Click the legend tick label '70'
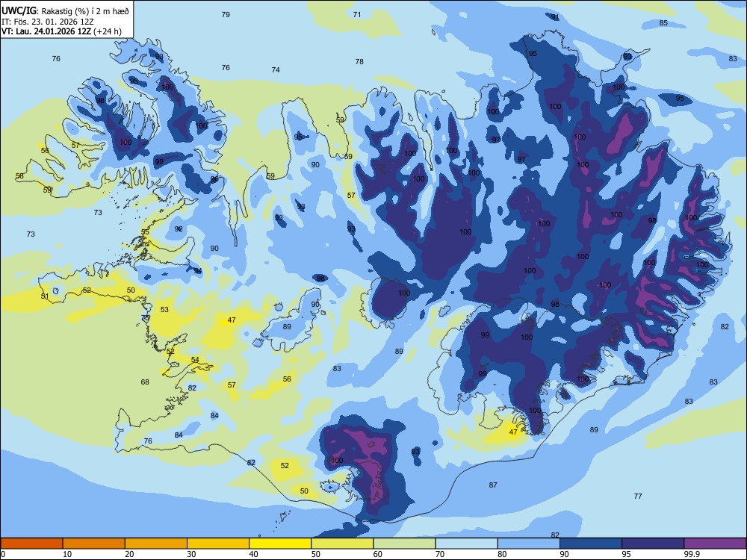 pyautogui.click(x=440, y=554)
